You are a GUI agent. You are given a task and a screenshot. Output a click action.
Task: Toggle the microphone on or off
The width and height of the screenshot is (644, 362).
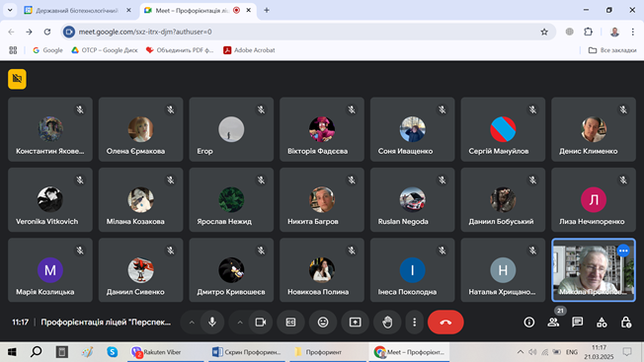point(212,323)
